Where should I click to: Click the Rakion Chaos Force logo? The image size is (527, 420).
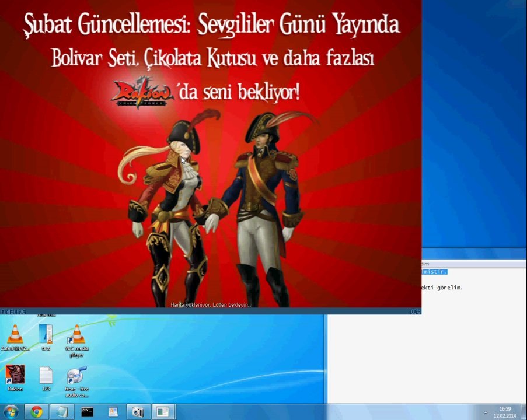(x=143, y=92)
